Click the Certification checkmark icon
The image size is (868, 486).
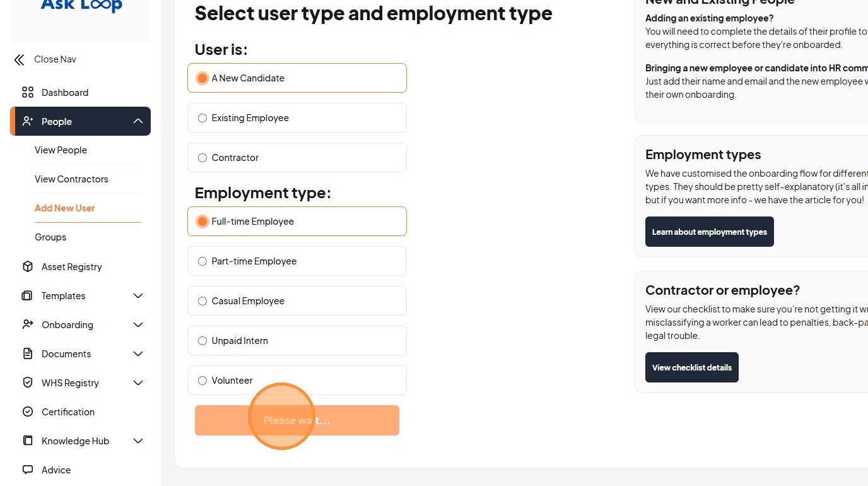pos(28,412)
